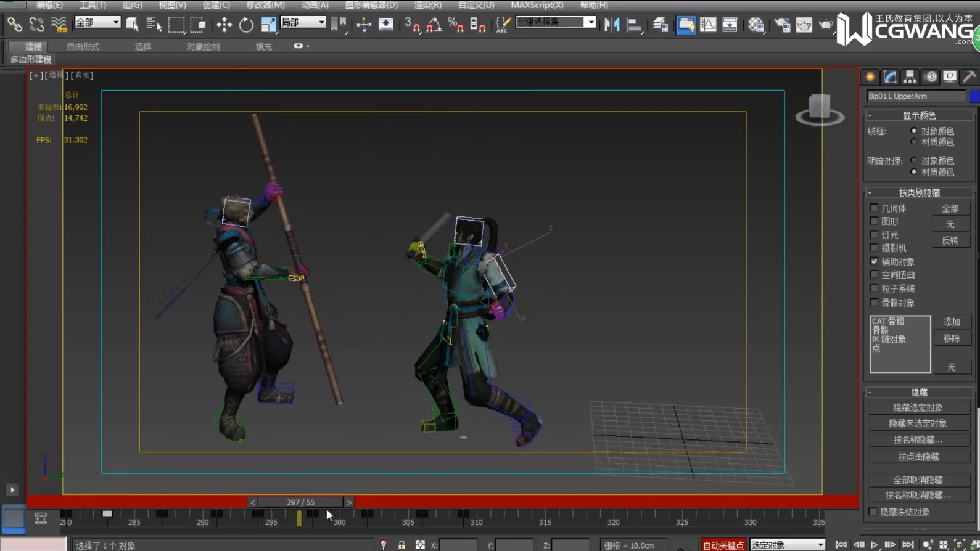Switch to the Modify command panel tab
Image resolution: width=980 pixels, height=551 pixels.
tap(890, 77)
